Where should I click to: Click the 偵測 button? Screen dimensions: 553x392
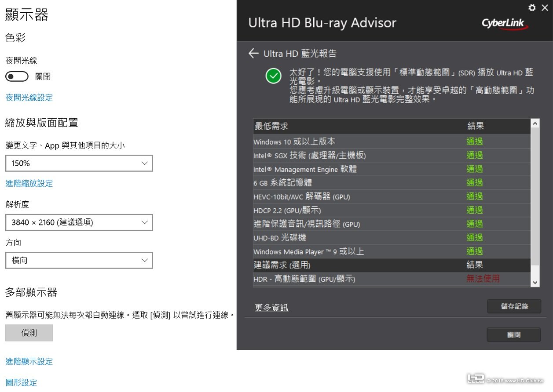coord(29,333)
